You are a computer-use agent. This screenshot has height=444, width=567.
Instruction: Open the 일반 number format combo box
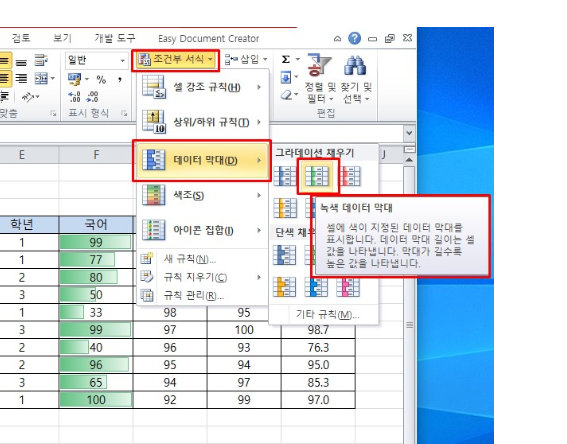click(97, 60)
